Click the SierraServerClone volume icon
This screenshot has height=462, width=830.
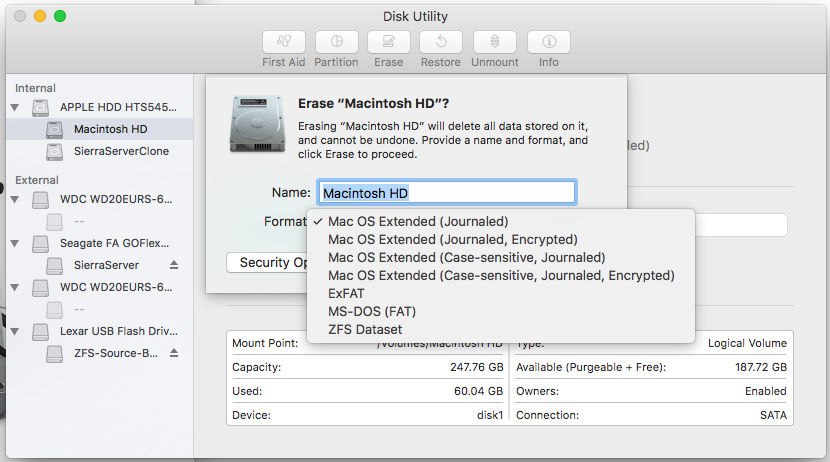[55, 151]
